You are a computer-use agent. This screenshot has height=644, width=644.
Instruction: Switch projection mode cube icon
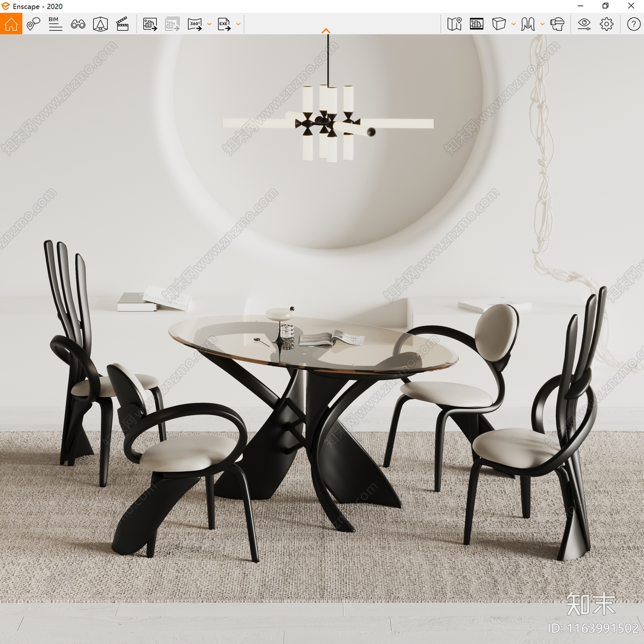499,24
